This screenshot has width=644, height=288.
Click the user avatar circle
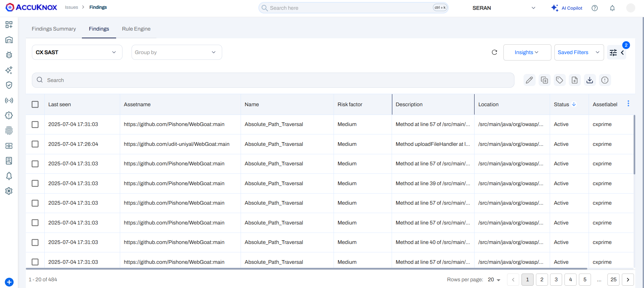631,8
